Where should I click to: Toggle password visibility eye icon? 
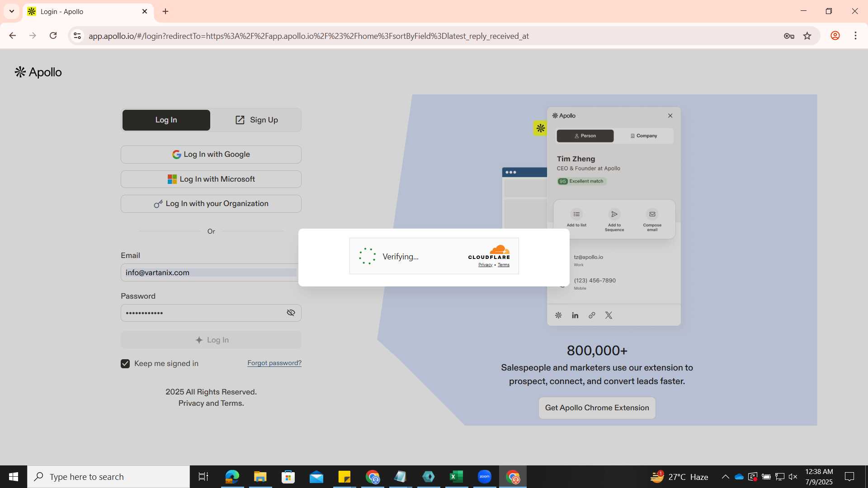tap(291, 313)
